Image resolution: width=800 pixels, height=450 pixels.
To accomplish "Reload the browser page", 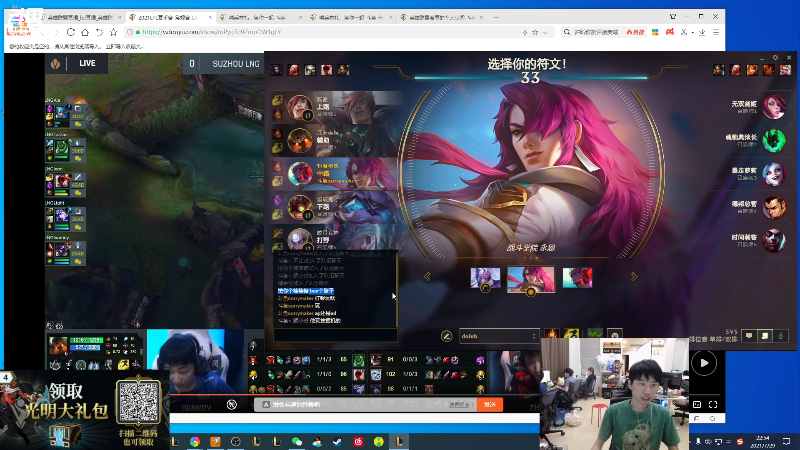I will pyautogui.click(x=70, y=32).
